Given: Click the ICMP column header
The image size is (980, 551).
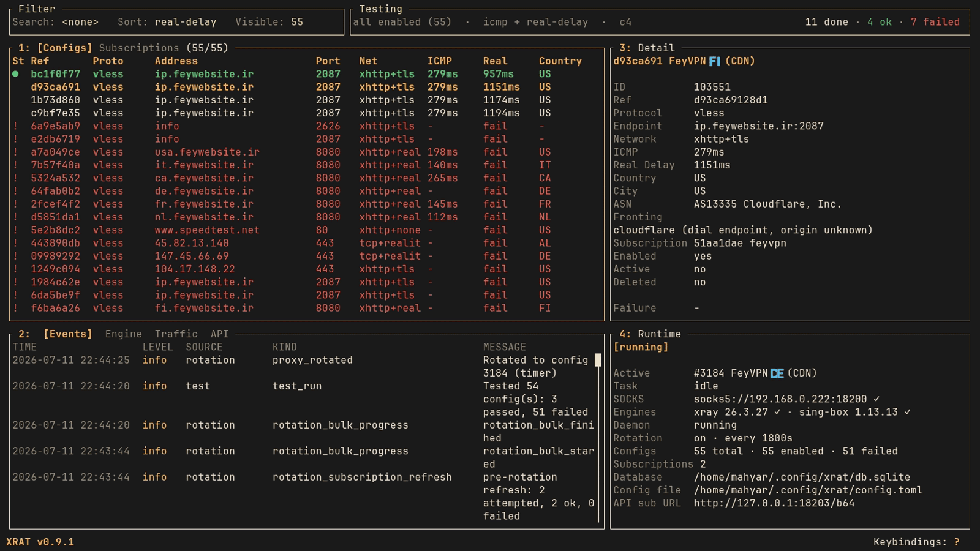Looking at the screenshot, I should (440, 61).
